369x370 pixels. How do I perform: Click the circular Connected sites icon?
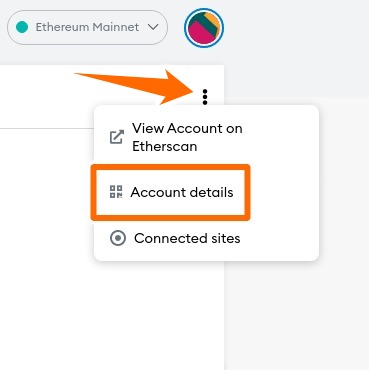point(118,238)
